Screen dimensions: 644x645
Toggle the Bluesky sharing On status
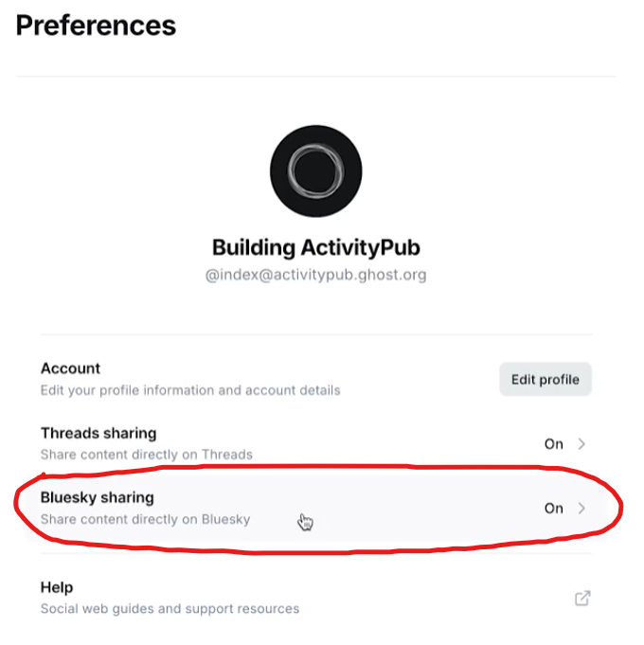click(553, 509)
